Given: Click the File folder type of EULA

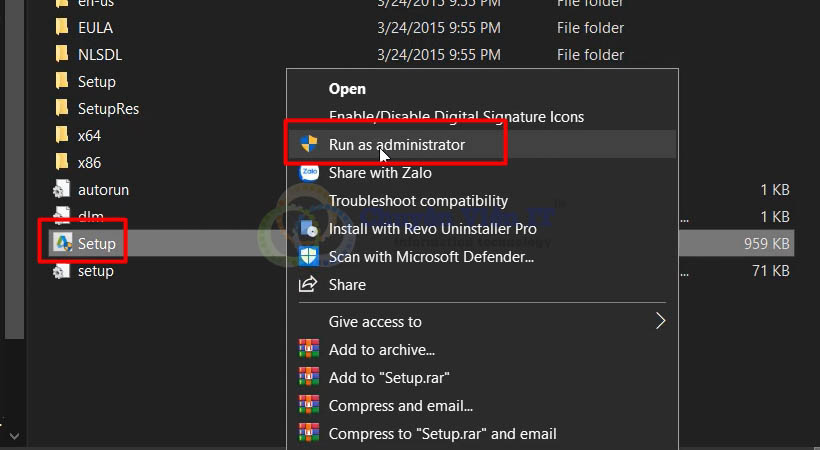Looking at the screenshot, I should coord(590,28).
